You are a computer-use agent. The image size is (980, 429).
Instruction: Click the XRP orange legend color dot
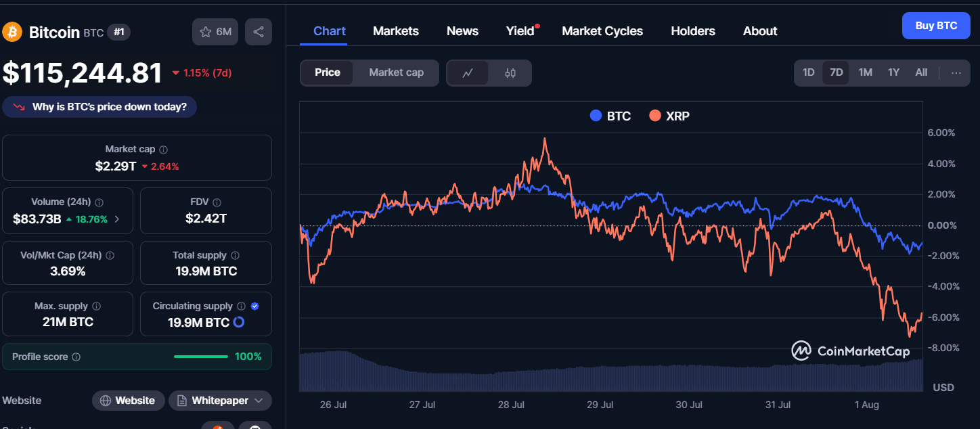(x=654, y=116)
